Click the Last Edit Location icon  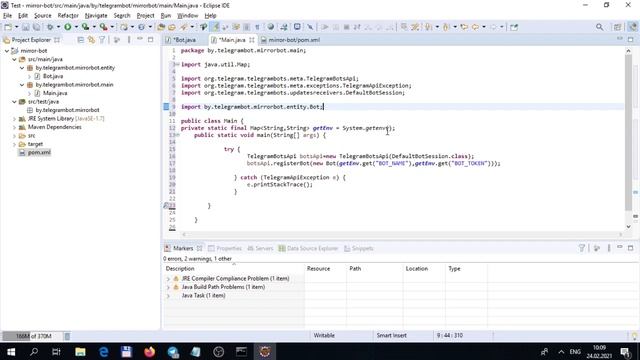coord(464,27)
